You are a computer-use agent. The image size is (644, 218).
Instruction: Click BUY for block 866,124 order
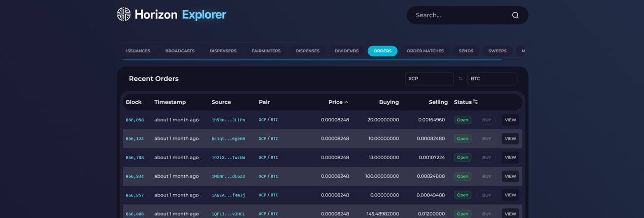487,138
